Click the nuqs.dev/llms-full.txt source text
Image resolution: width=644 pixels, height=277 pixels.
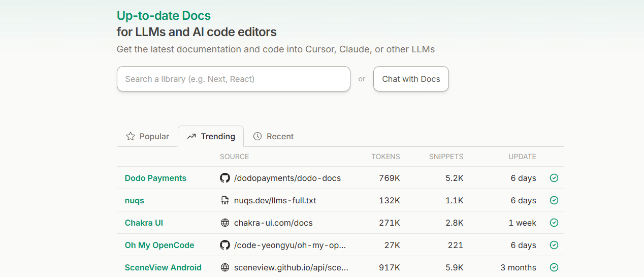[275, 200]
